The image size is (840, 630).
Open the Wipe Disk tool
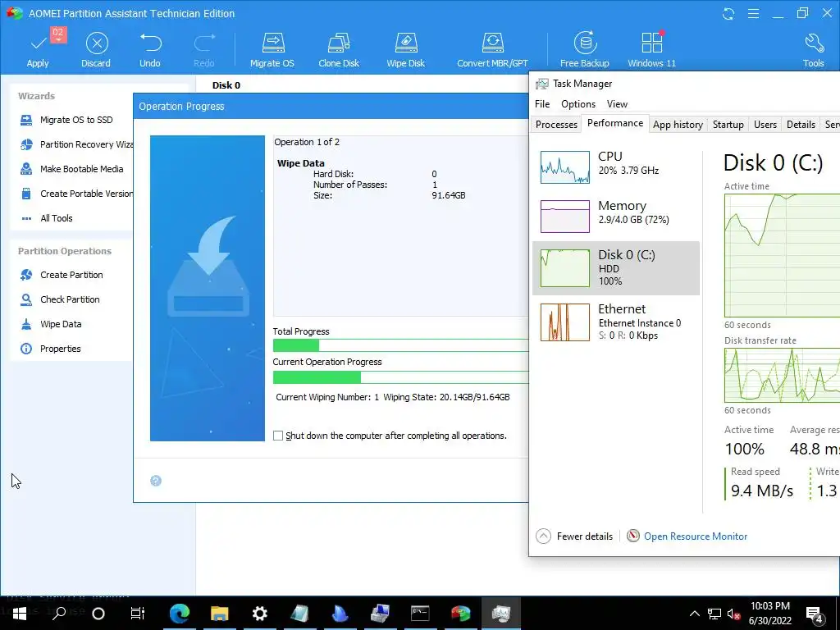click(x=405, y=49)
